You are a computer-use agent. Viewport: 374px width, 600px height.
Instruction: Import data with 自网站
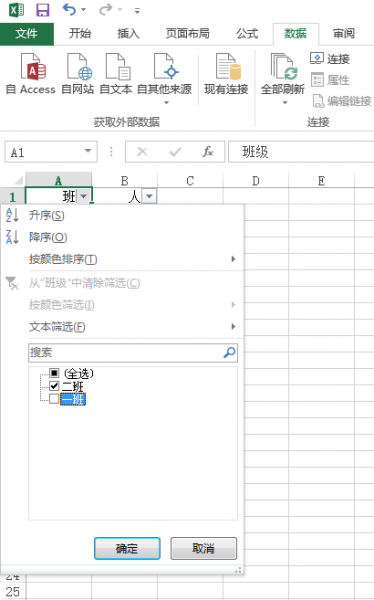pyautogui.click(x=78, y=74)
